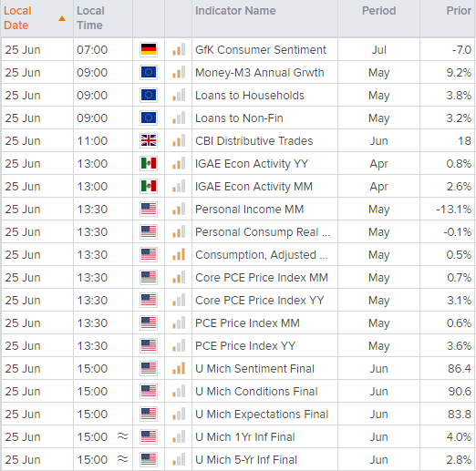Select prior value 83.8 for U Mich Expectations
The width and height of the screenshot is (476, 471).
460,415
